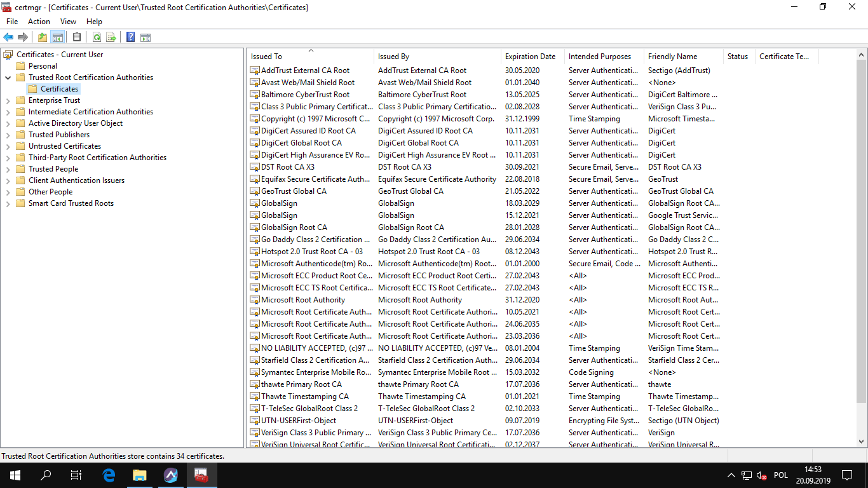Select the highlighted Certificates tree node
The width and height of the screenshot is (868, 488).
[x=60, y=89]
